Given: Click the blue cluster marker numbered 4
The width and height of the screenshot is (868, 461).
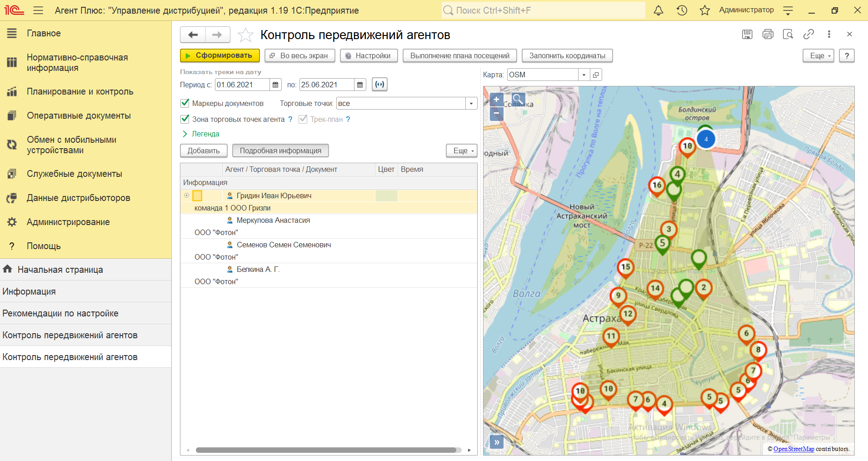Looking at the screenshot, I should pos(706,139).
